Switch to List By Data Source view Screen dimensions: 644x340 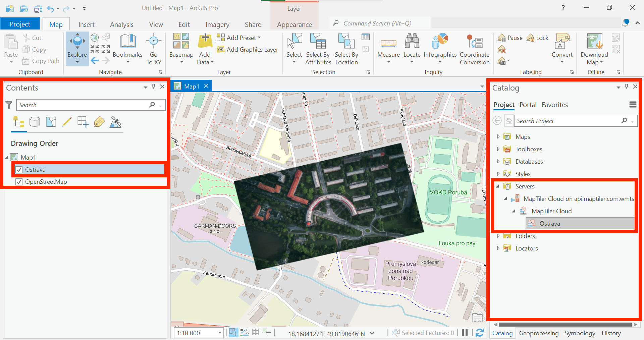(x=35, y=122)
